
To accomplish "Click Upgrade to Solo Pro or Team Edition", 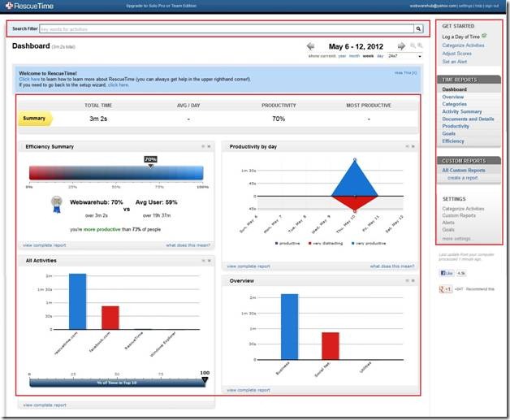I will [x=161, y=6].
